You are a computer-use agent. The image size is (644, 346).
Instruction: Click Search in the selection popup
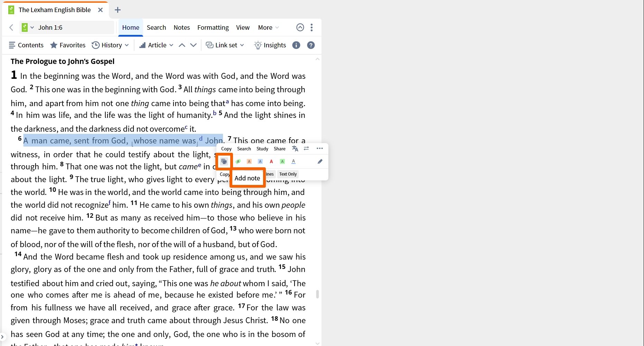pyautogui.click(x=244, y=149)
